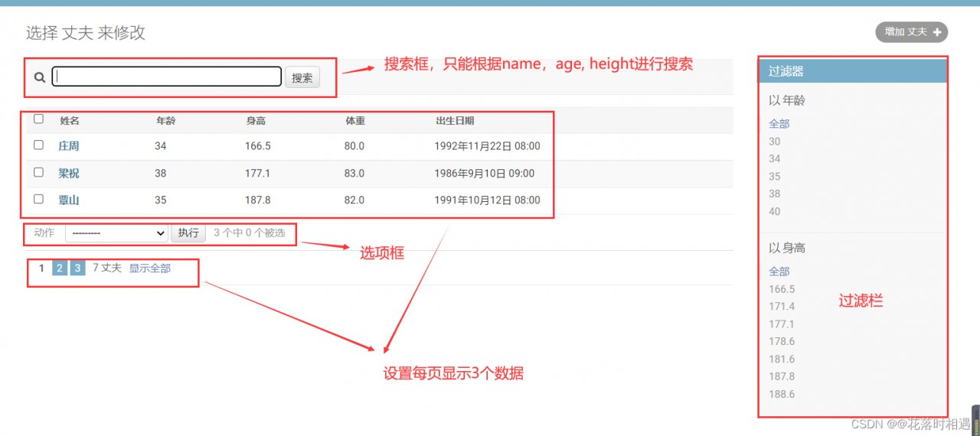This screenshot has height=436, width=980.
Task: Sort by the 体重 column header
Action: (355, 121)
